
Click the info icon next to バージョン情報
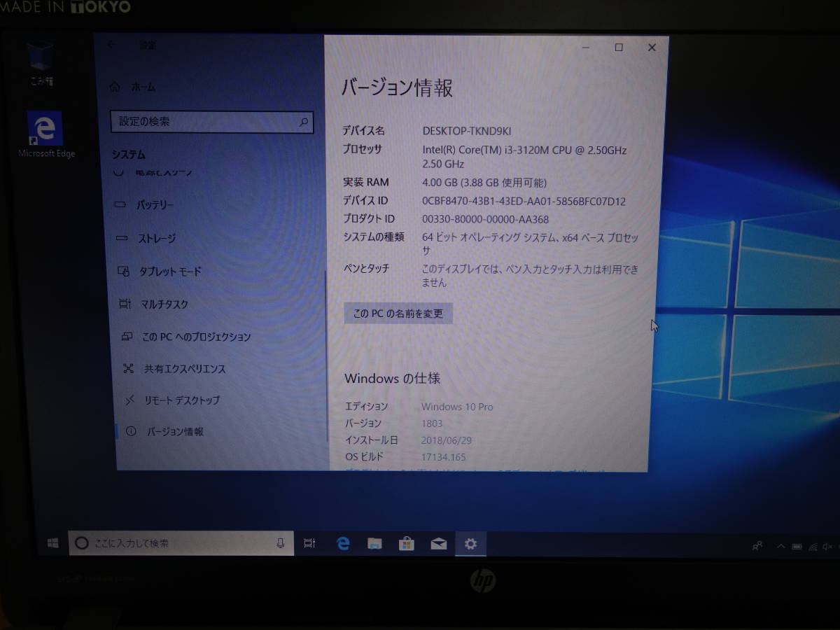coord(131,431)
